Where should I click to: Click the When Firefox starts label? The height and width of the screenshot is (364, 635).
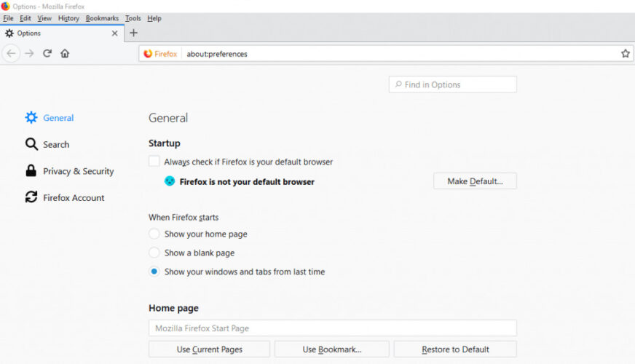point(184,218)
